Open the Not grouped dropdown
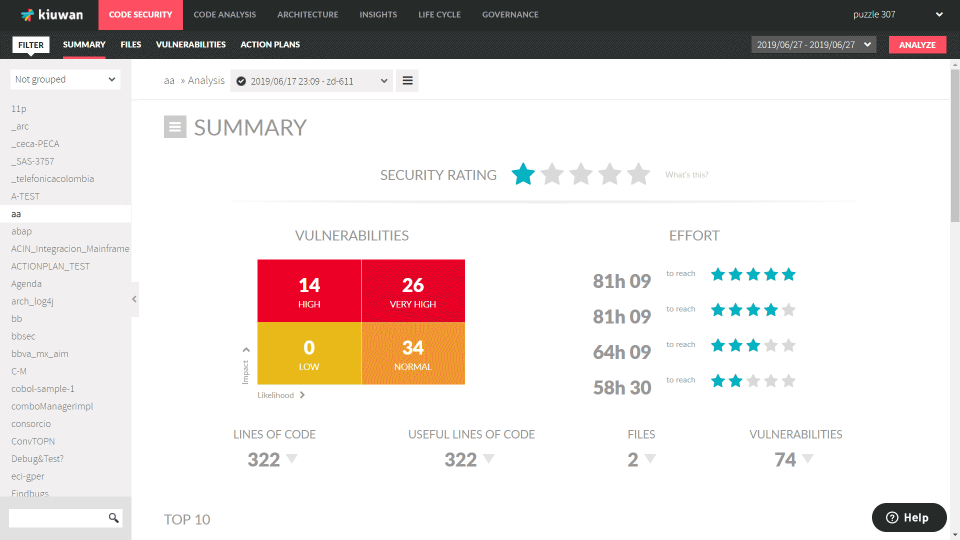 point(65,79)
